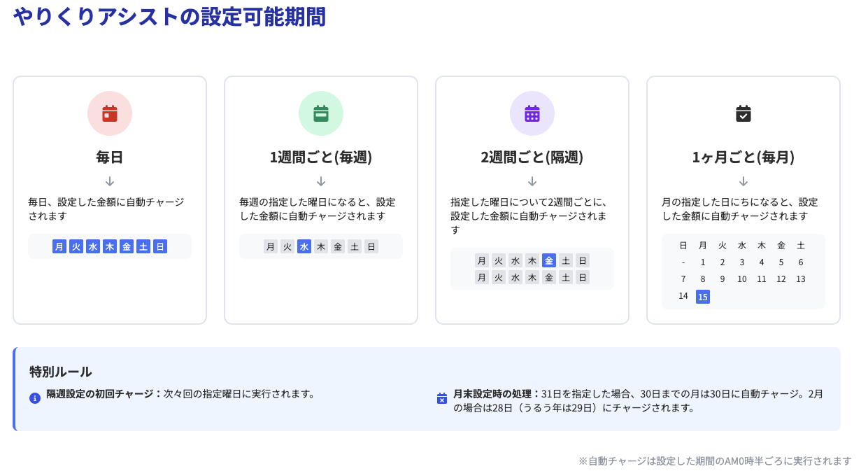
Task: Select the highlighted 15 in the monthly calendar
Action: (703, 297)
